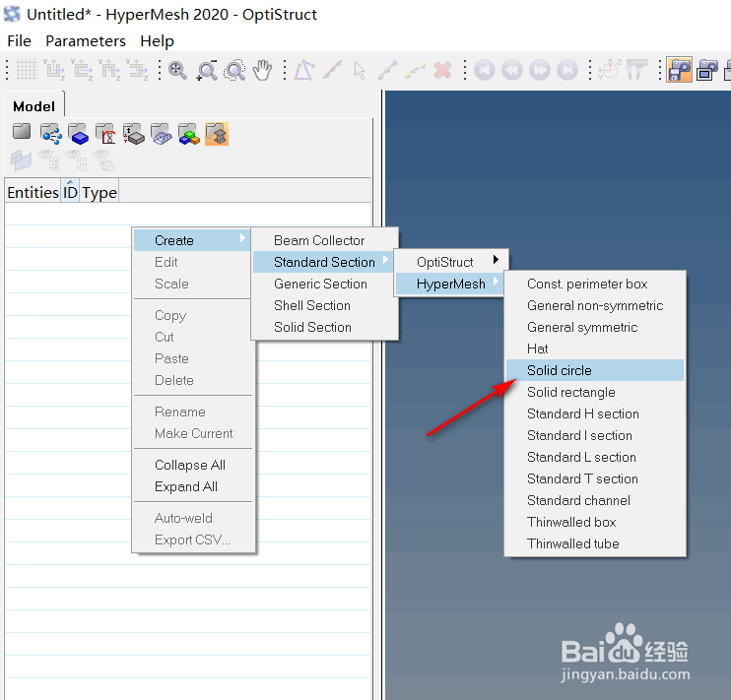Viewport: 731px width, 700px height.
Task: Click the folder with blue block icon
Action: point(79,134)
